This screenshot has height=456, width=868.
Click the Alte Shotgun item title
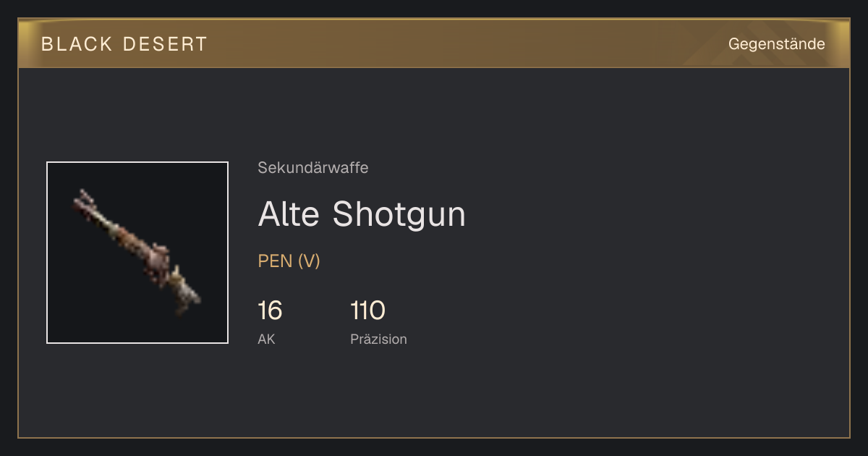coord(362,214)
